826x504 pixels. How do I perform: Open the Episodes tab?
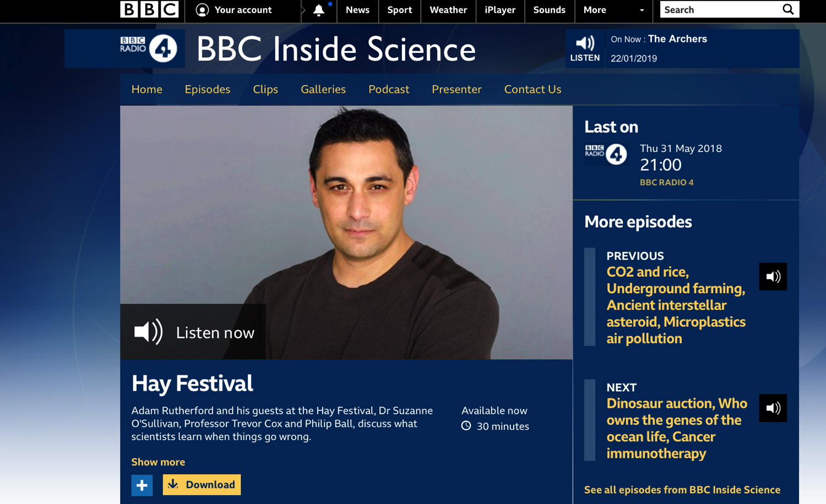pos(208,89)
